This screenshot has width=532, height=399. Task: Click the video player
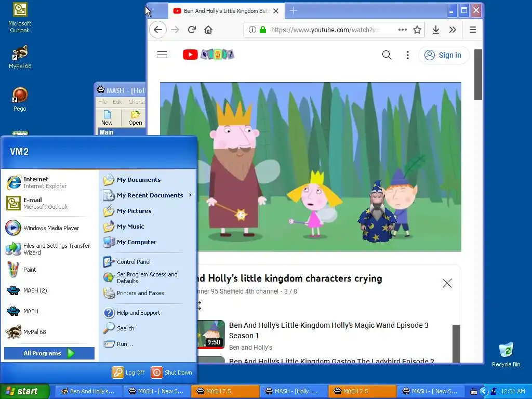point(311,167)
